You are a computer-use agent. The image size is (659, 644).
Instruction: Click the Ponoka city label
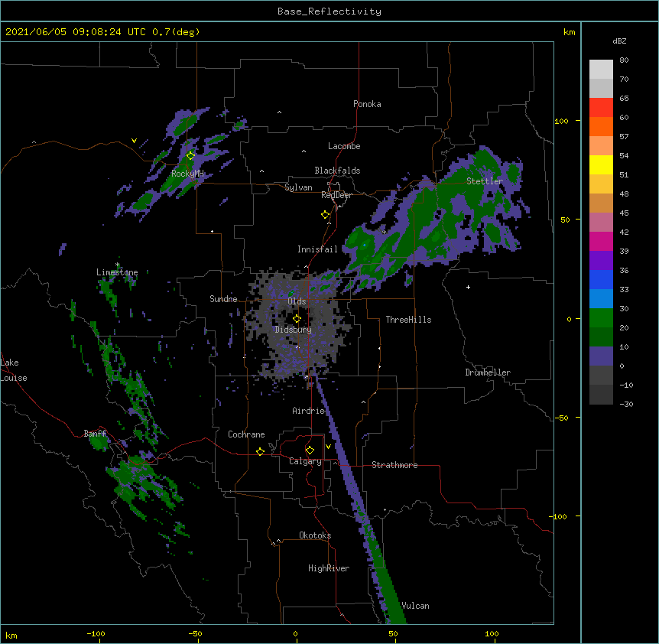(367, 104)
